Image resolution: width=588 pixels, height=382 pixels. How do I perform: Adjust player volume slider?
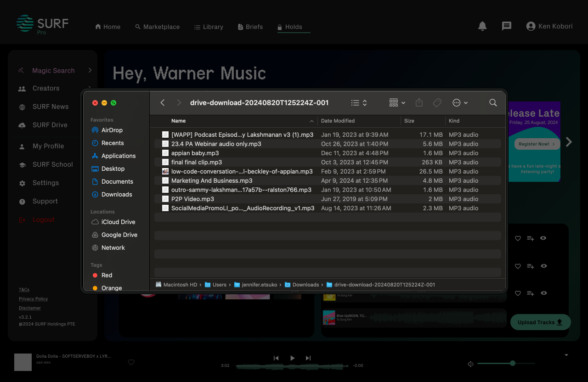506,363
